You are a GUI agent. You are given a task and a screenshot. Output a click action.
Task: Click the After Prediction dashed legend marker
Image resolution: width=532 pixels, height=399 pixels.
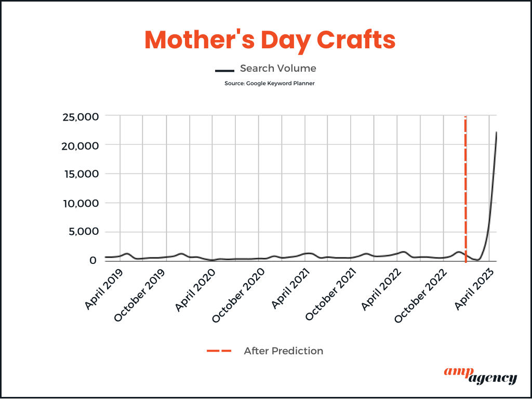click(219, 351)
